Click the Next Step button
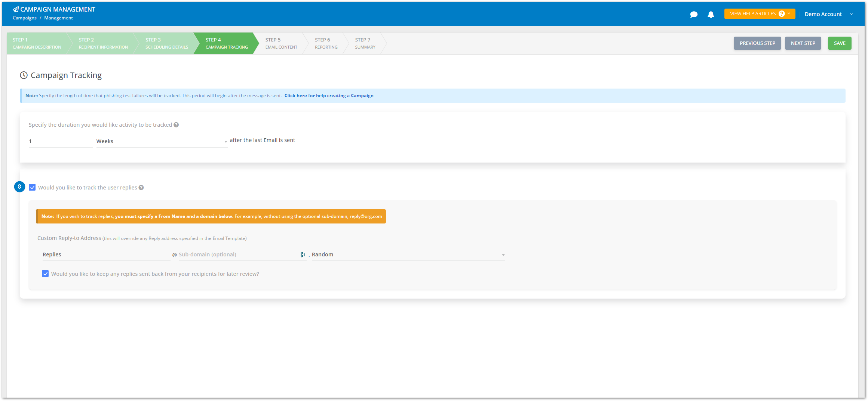Screen dimensions: 868x401 pyautogui.click(x=803, y=43)
